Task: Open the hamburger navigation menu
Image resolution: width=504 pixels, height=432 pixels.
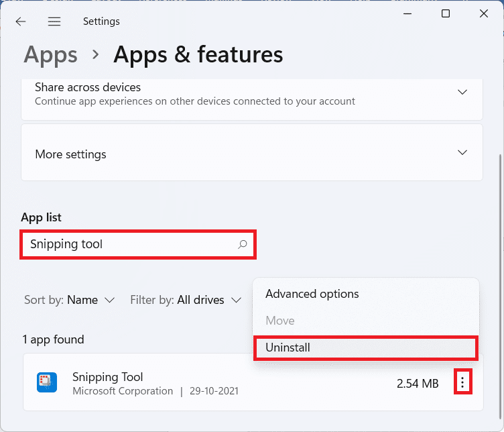Action: coord(54,21)
